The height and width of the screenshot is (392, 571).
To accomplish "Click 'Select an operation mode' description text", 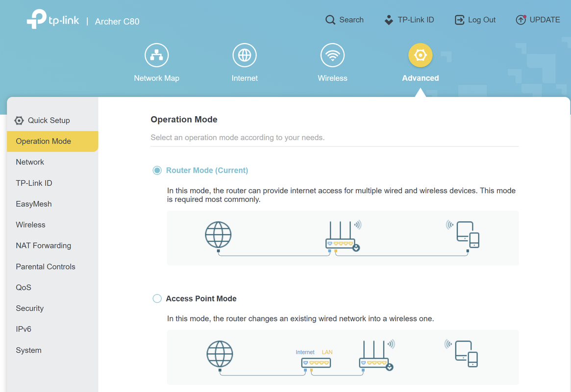I will click(x=237, y=138).
